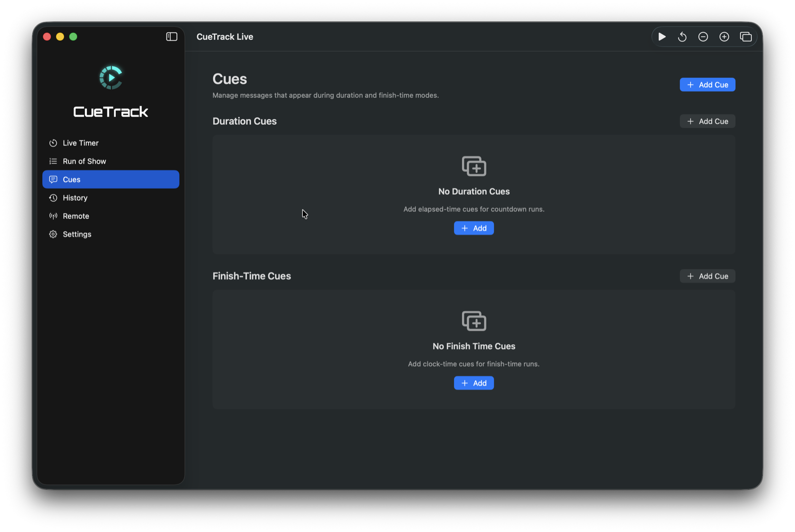Click the Settings gear icon
Screen dimensions: 795x532
pyautogui.click(x=53, y=234)
